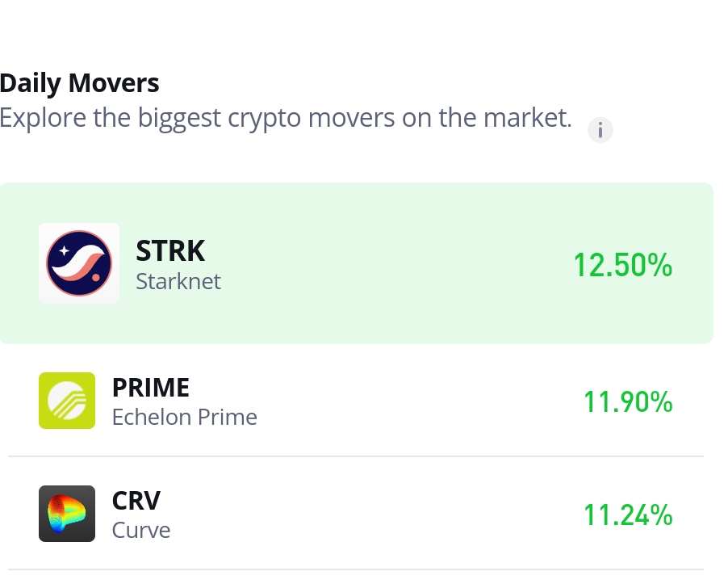
Task: Click the Echelon Prime name label
Action: [x=184, y=417]
